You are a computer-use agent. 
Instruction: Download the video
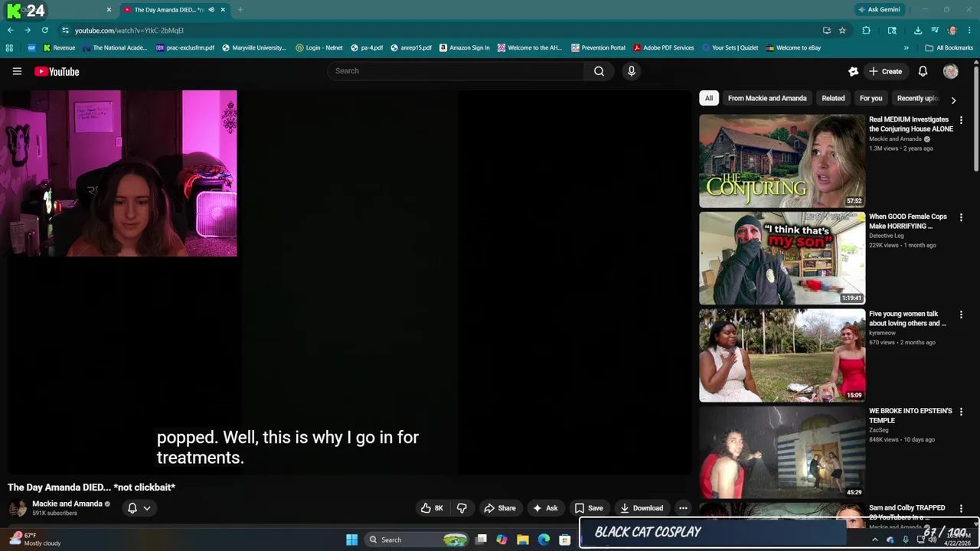coord(642,508)
